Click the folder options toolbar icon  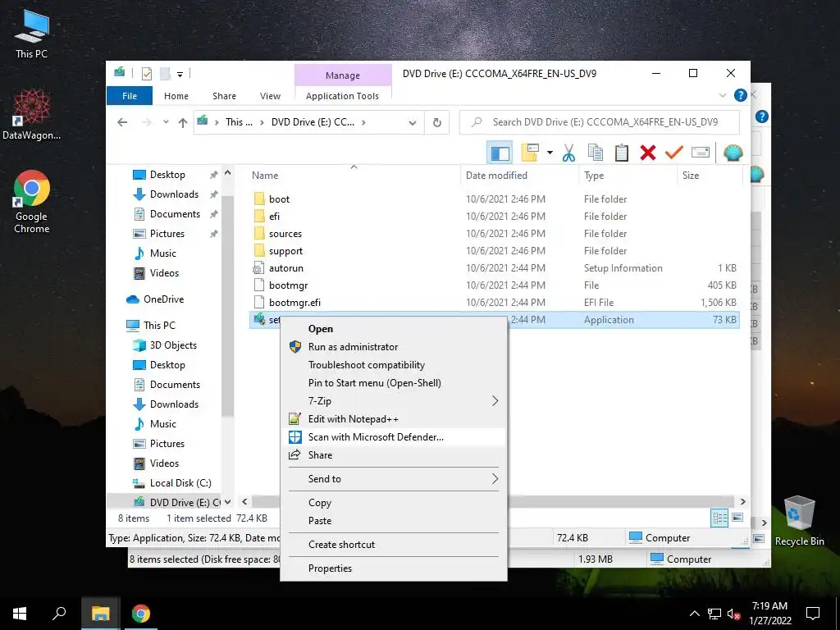coord(530,153)
